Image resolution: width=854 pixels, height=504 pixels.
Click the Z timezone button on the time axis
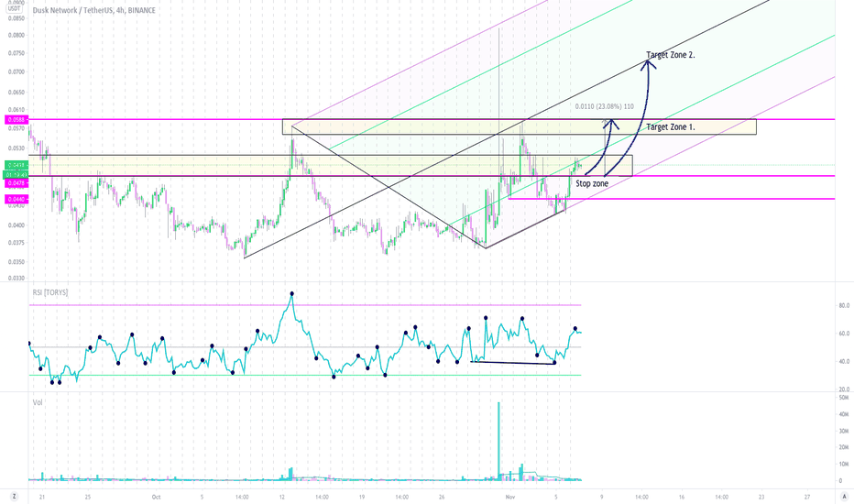pyautogui.click(x=14, y=497)
